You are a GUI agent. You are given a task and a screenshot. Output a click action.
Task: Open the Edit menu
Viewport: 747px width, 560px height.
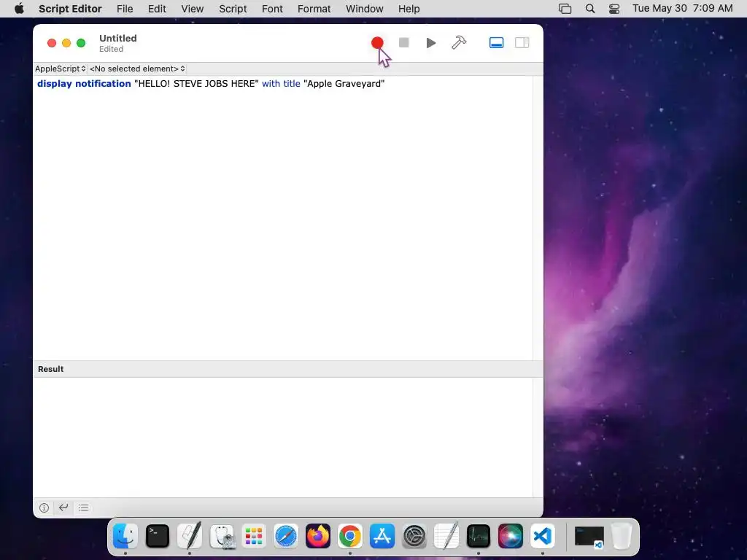click(157, 9)
